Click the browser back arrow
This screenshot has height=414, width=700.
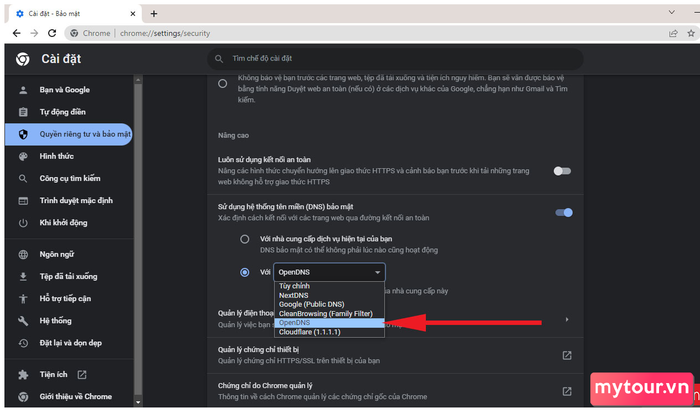click(x=17, y=33)
